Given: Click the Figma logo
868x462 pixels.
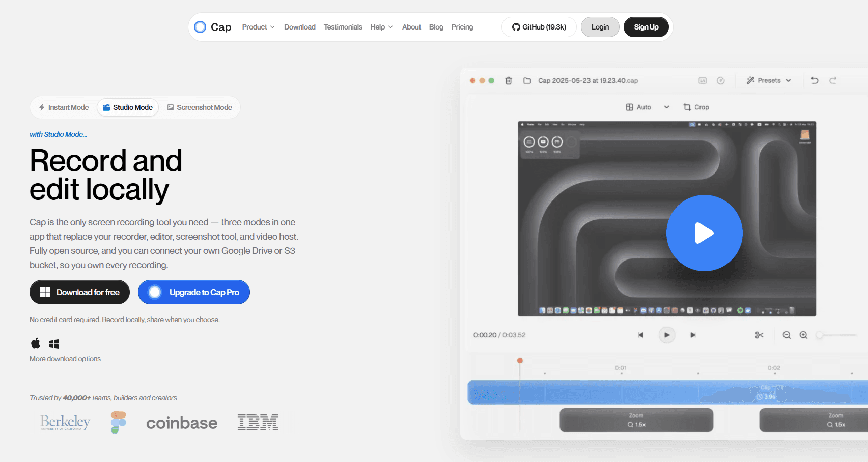Looking at the screenshot, I should tap(119, 422).
